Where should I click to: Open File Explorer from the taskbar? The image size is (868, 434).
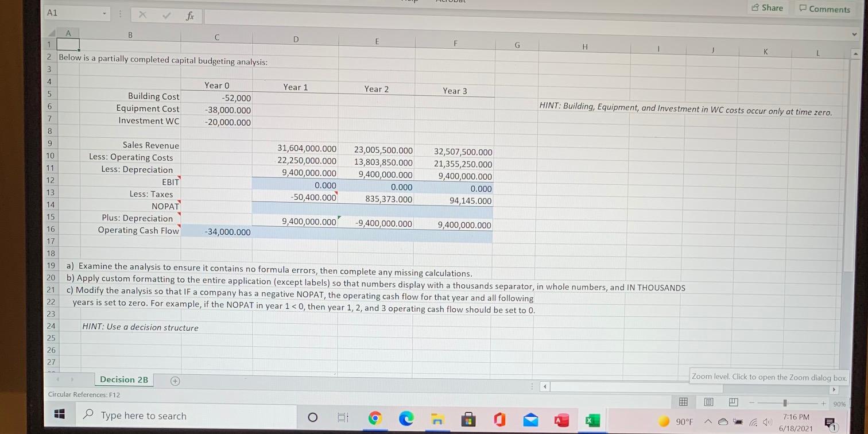pos(437,420)
